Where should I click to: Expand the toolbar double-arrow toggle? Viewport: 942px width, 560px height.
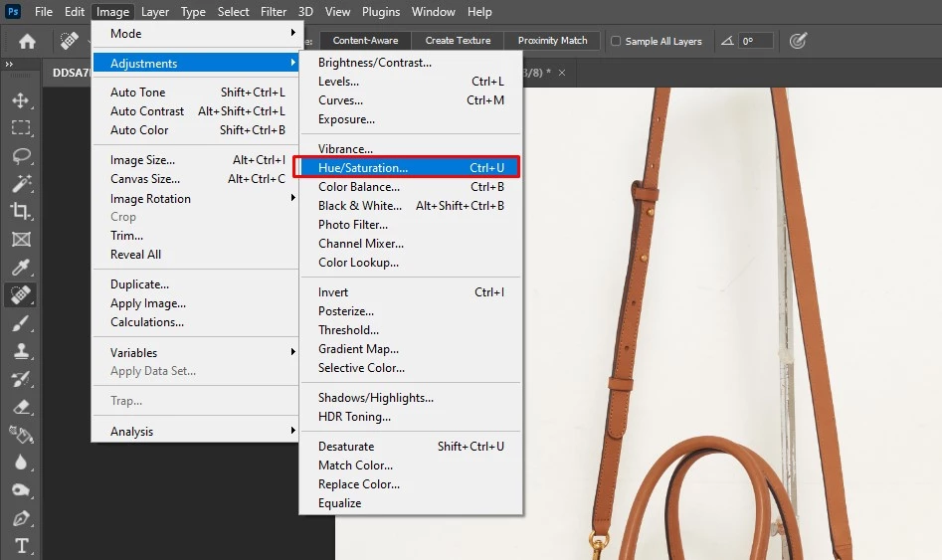[9, 64]
